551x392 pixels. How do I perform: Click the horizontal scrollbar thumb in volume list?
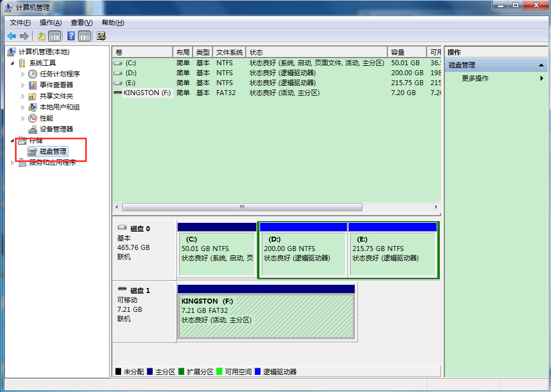pos(242,207)
